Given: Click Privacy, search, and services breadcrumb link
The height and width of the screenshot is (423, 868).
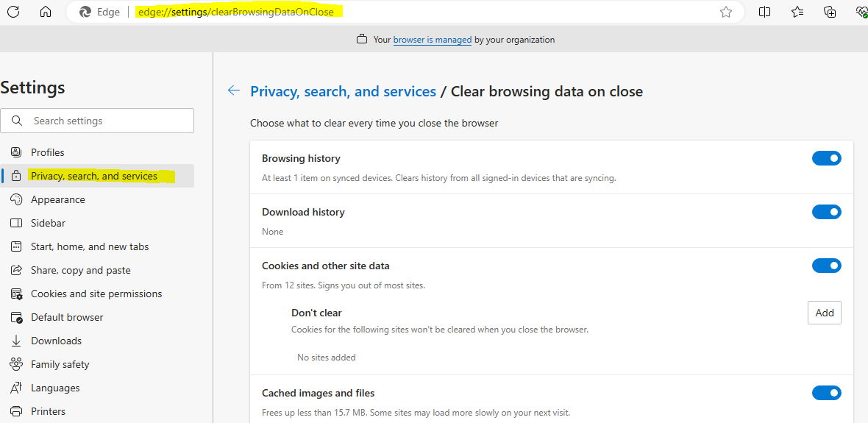Looking at the screenshot, I should 344,91.
